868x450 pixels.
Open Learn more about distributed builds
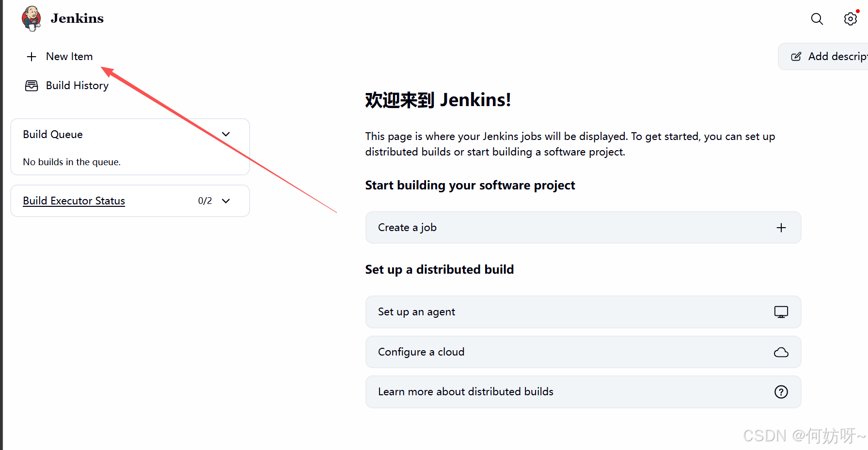point(583,392)
